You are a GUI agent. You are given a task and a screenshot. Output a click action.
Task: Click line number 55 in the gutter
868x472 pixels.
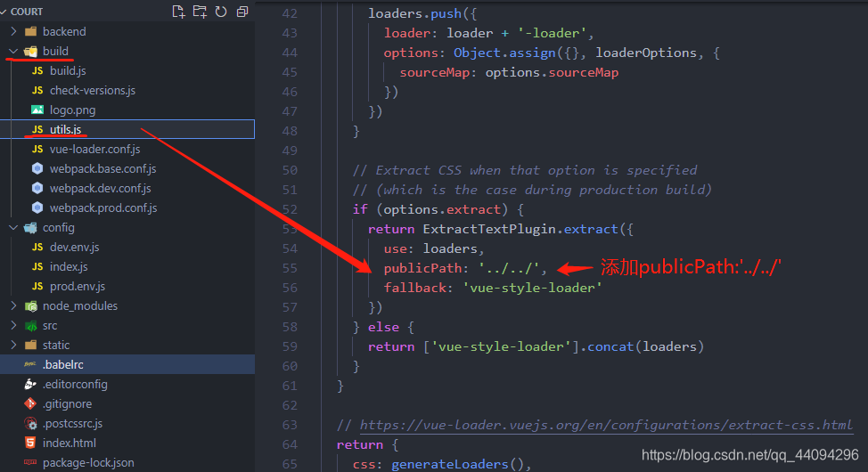click(x=290, y=268)
